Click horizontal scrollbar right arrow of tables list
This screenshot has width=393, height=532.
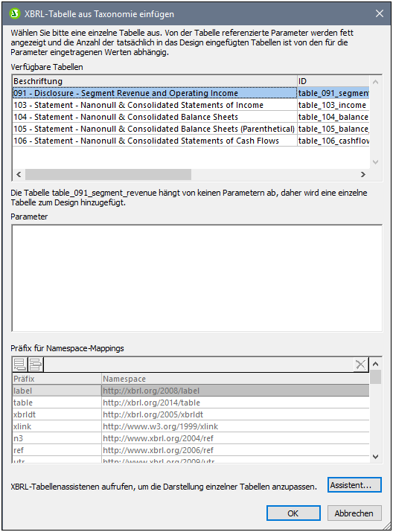[362, 174]
